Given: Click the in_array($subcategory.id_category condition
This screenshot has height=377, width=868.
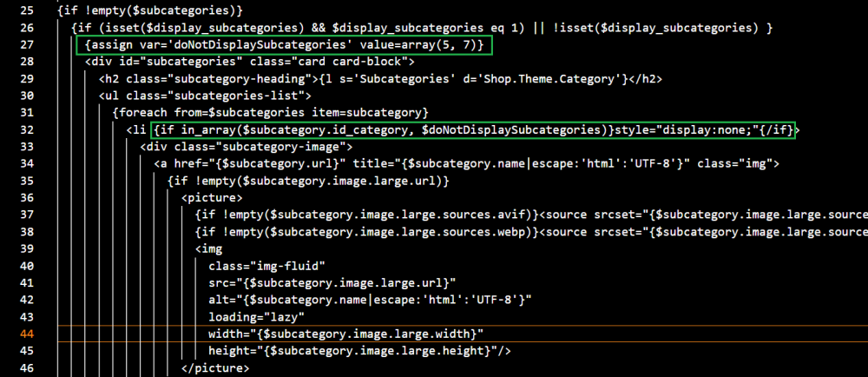Looking at the screenshot, I should click(x=475, y=129).
